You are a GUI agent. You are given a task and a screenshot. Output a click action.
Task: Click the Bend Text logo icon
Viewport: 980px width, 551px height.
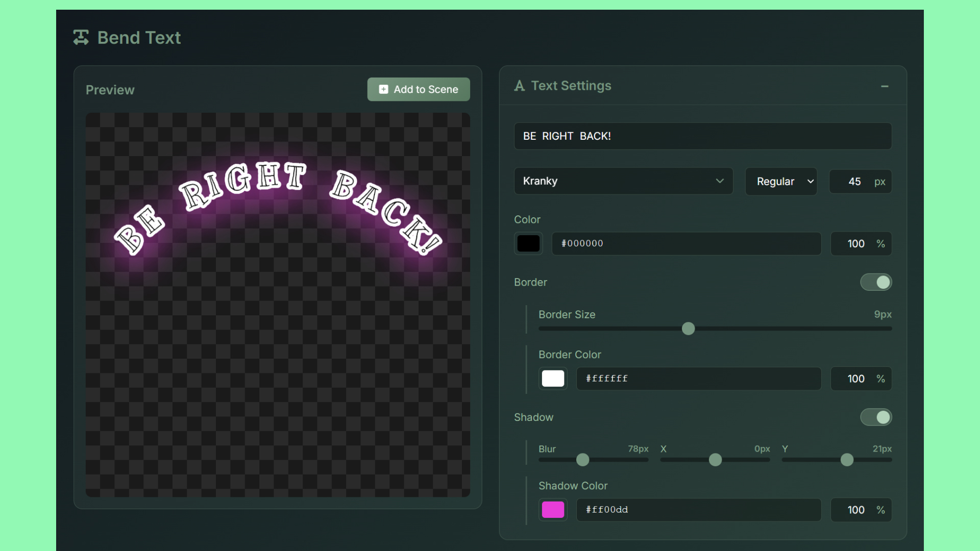[81, 37]
